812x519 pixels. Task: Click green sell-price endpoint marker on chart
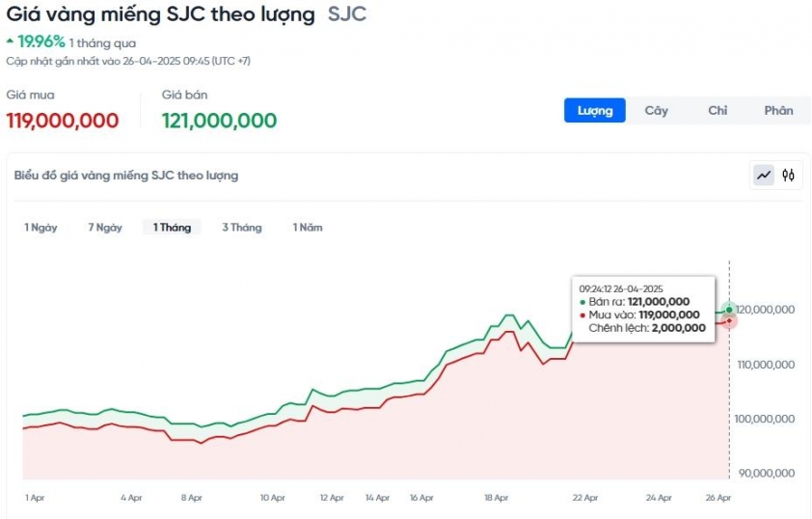[x=729, y=310]
